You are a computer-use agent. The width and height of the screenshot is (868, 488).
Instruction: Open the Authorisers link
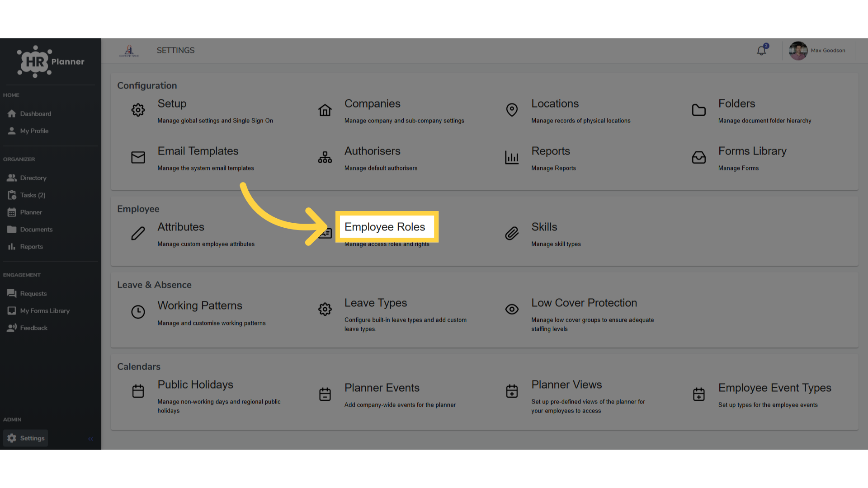click(373, 151)
